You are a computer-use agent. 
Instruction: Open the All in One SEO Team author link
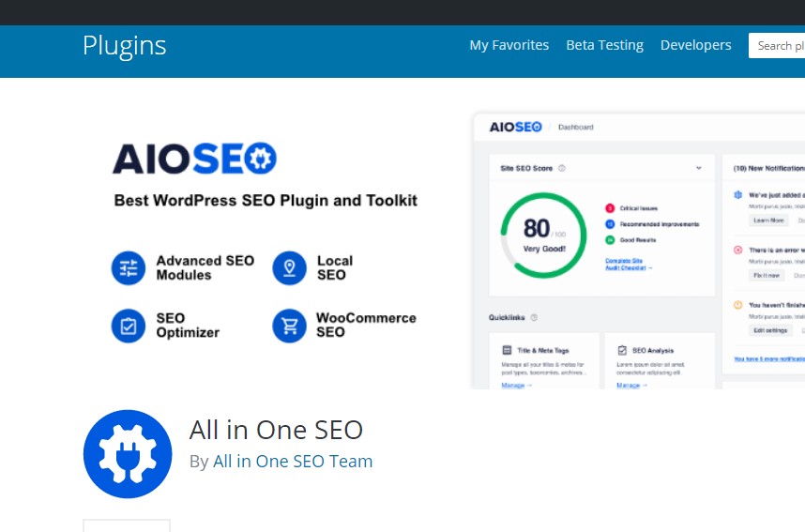click(x=293, y=462)
